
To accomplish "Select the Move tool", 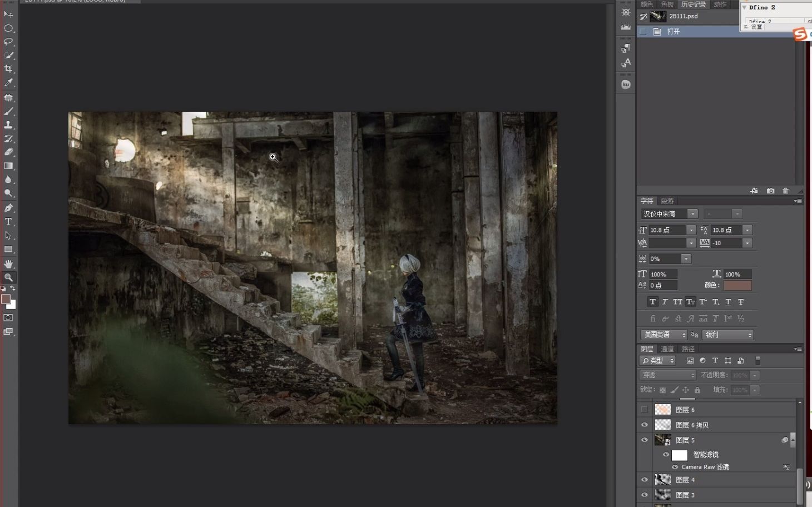I will tap(8, 14).
